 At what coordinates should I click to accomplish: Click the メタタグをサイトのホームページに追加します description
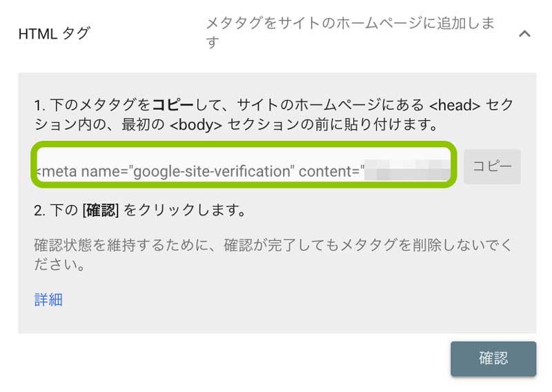(x=350, y=32)
